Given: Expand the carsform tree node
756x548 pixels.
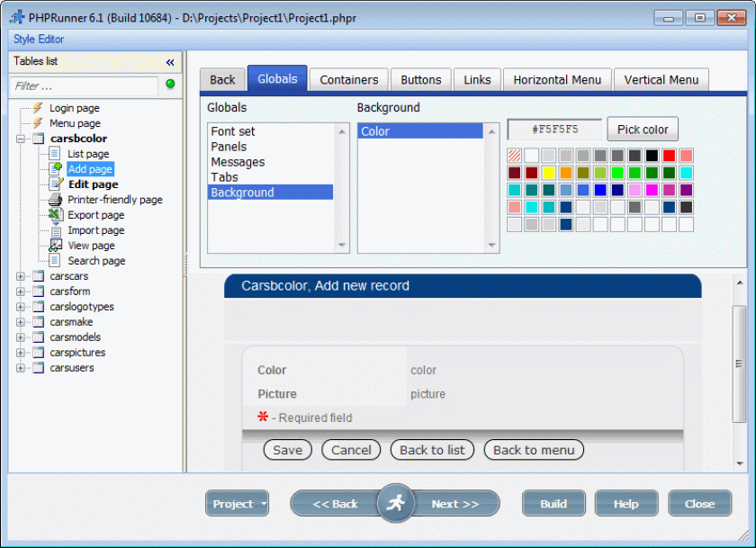Looking at the screenshot, I should [x=21, y=292].
